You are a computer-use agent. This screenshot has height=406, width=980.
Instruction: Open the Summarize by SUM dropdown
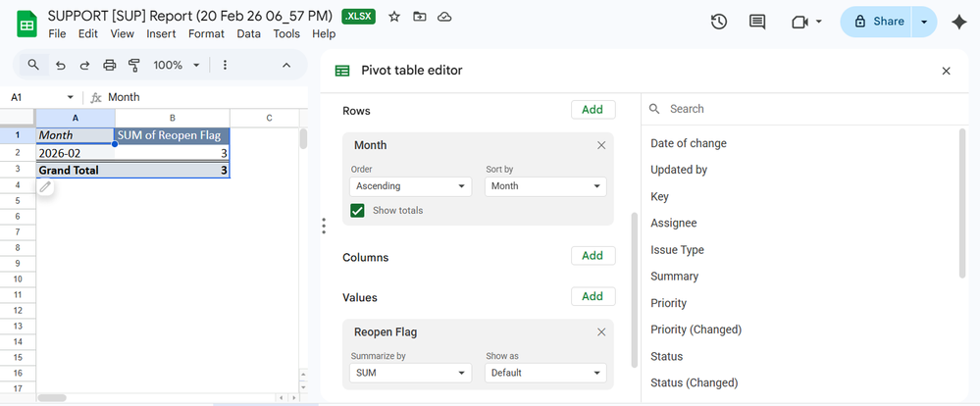tap(411, 373)
